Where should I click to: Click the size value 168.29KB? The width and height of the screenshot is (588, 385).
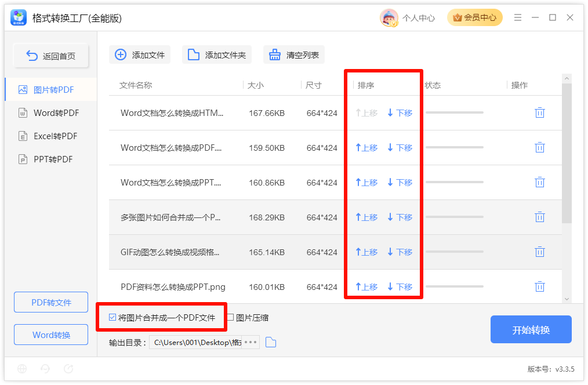tap(267, 217)
